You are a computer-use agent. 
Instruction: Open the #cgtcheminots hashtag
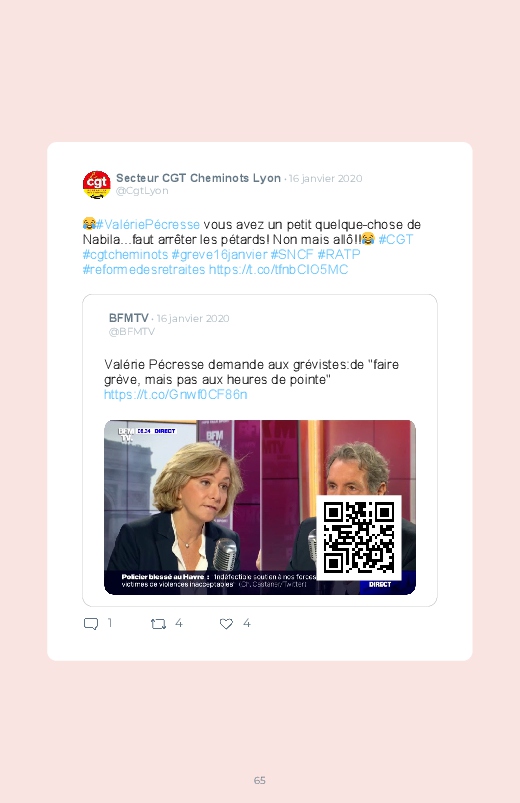point(126,254)
